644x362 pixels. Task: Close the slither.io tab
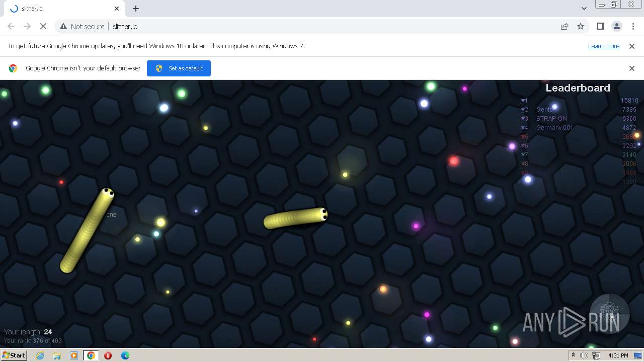pyautogui.click(x=117, y=9)
